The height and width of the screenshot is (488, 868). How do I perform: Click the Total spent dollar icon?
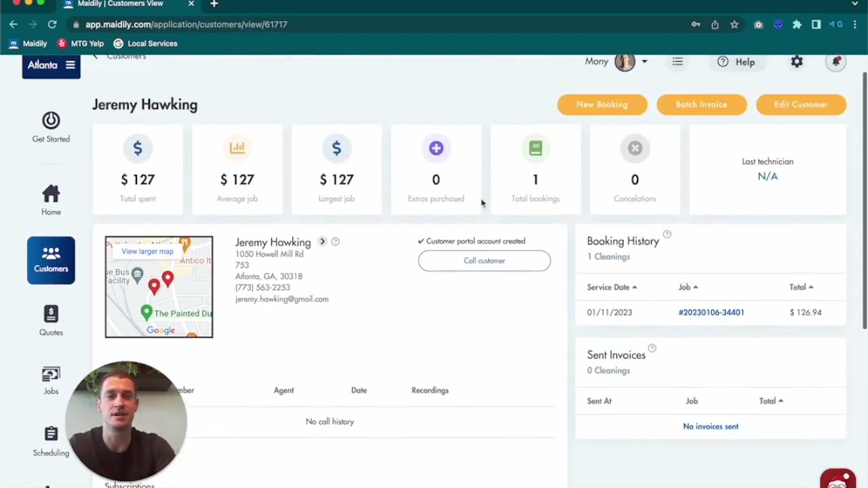coord(138,148)
